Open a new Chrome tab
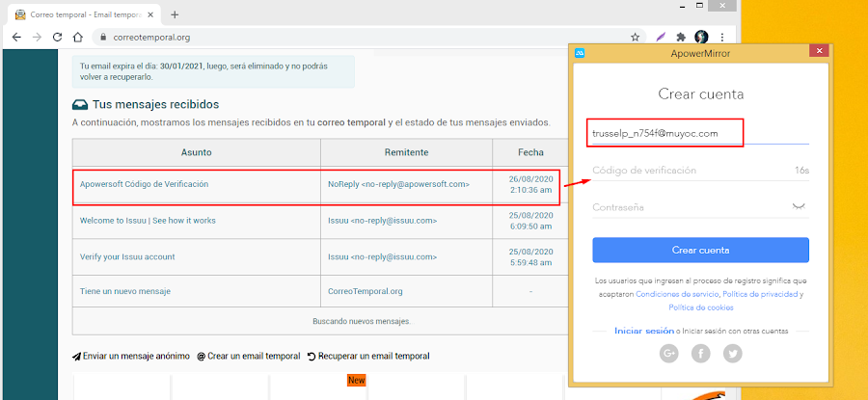868x400 pixels. point(175,14)
